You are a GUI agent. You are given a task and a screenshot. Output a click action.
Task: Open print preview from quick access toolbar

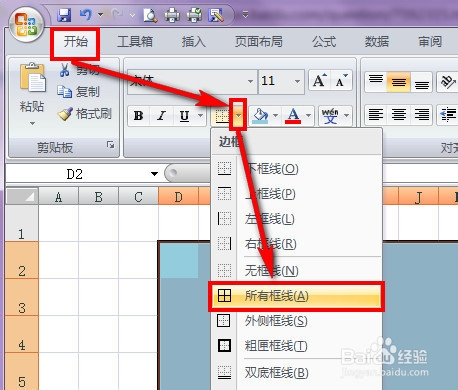[150, 15]
